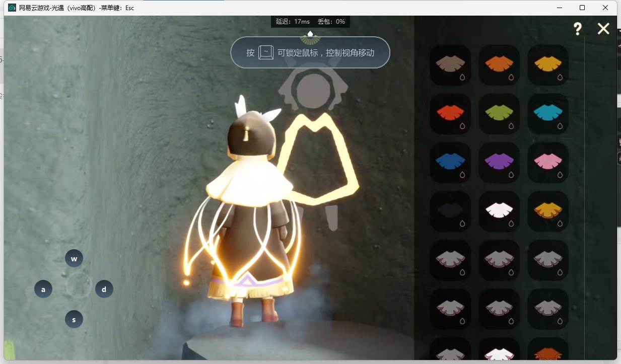Pick the red cape
Screen dimensions: 621x364
tap(450, 114)
